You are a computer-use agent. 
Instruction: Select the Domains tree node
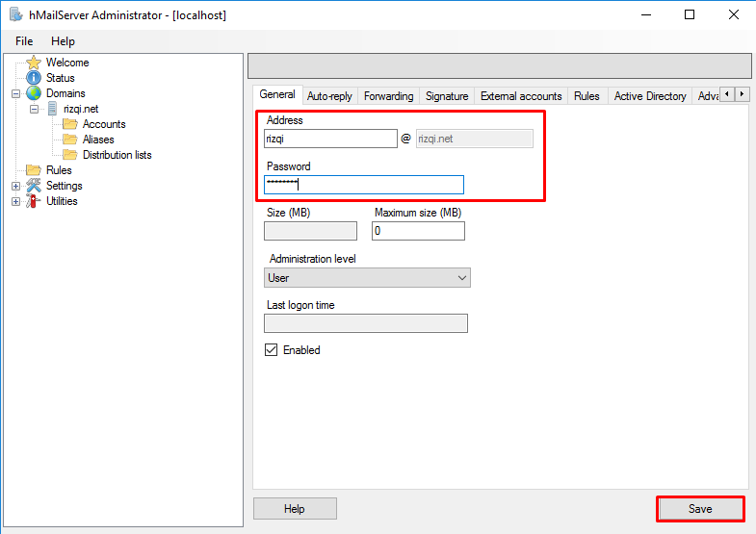65,93
